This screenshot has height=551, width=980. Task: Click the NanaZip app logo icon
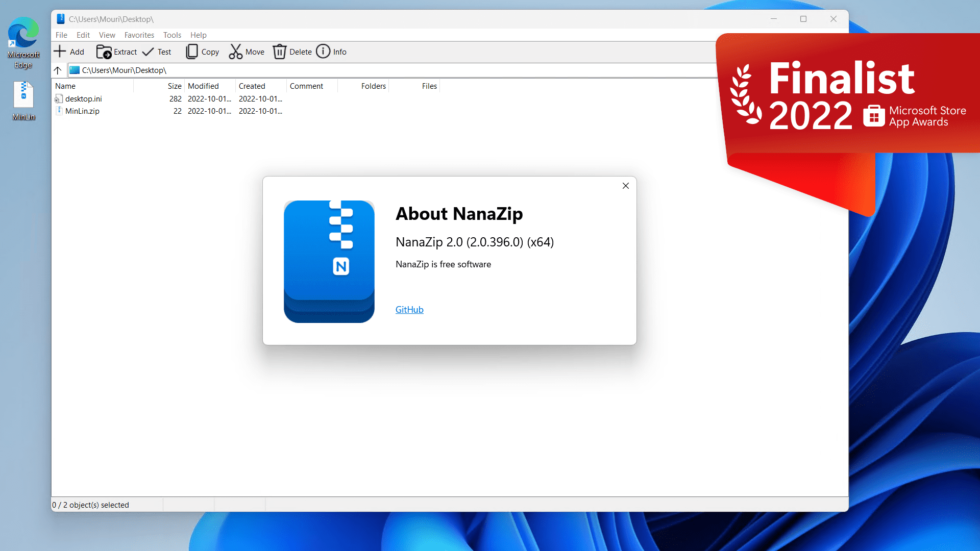point(329,261)
